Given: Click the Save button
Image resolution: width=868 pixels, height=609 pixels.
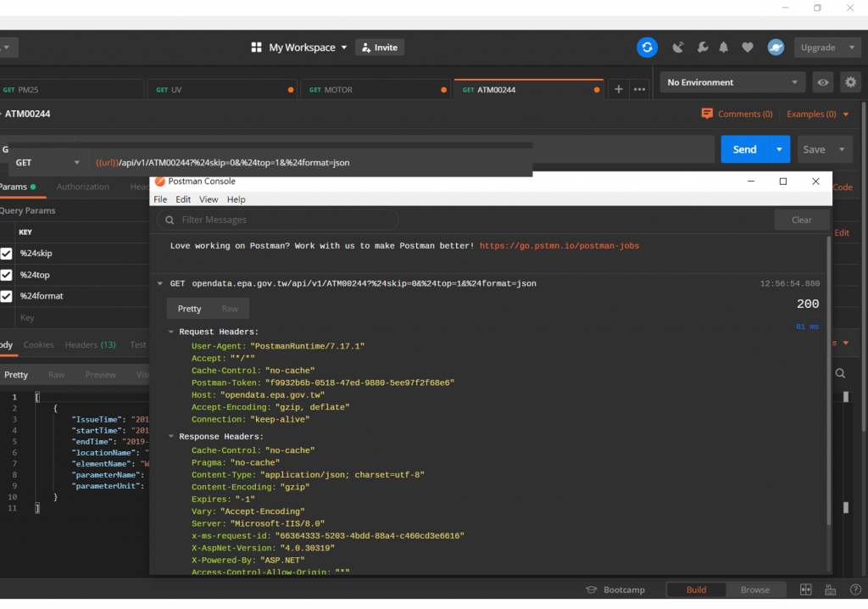Looking at the screenshot, I should point(815,149).
